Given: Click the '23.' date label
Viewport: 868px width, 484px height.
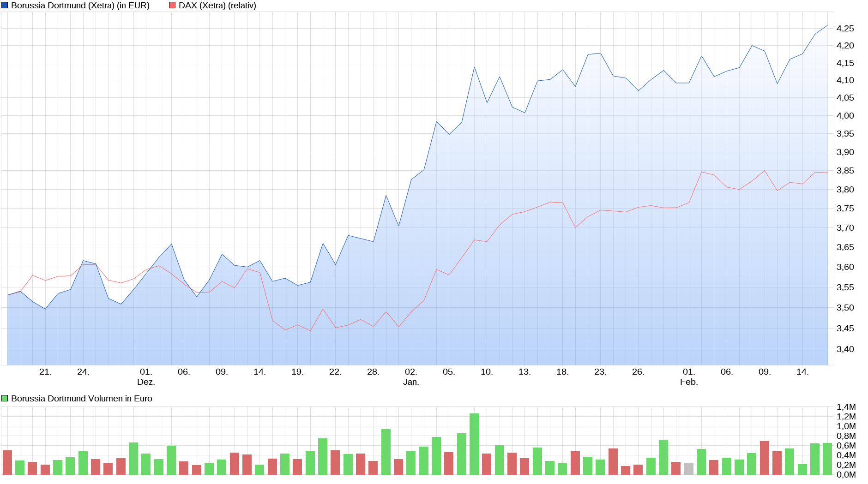Looking at the screenshot, I should [x=600, y=372].
